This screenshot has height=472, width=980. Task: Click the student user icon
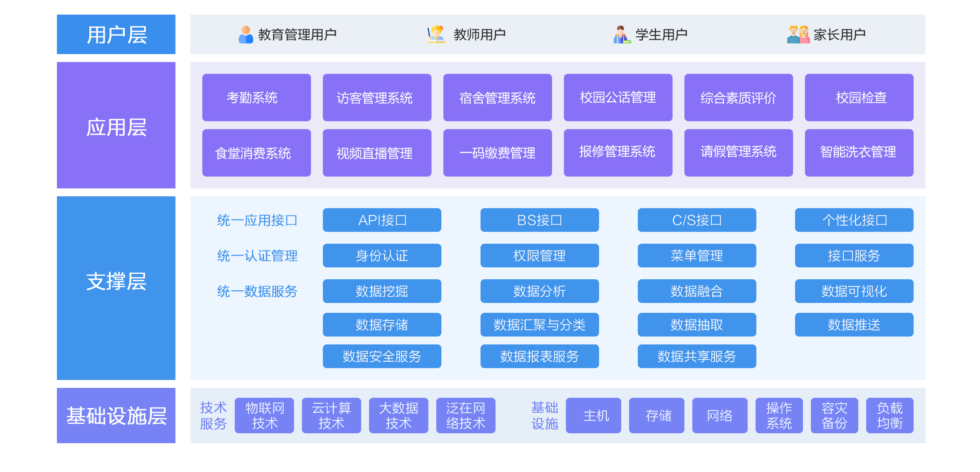click(622, 35)
